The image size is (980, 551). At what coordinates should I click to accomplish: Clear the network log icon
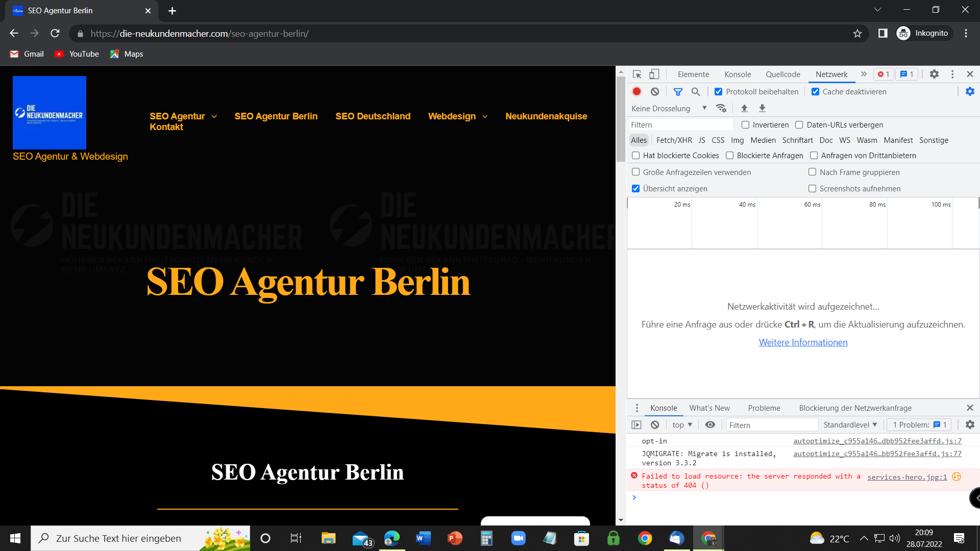click(x=655, y=92)
